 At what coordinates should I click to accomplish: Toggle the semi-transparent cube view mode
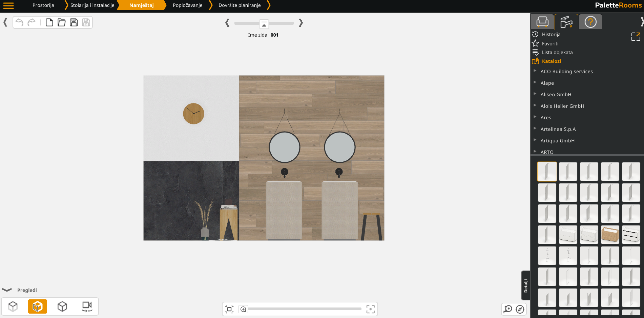pos(13,306)
